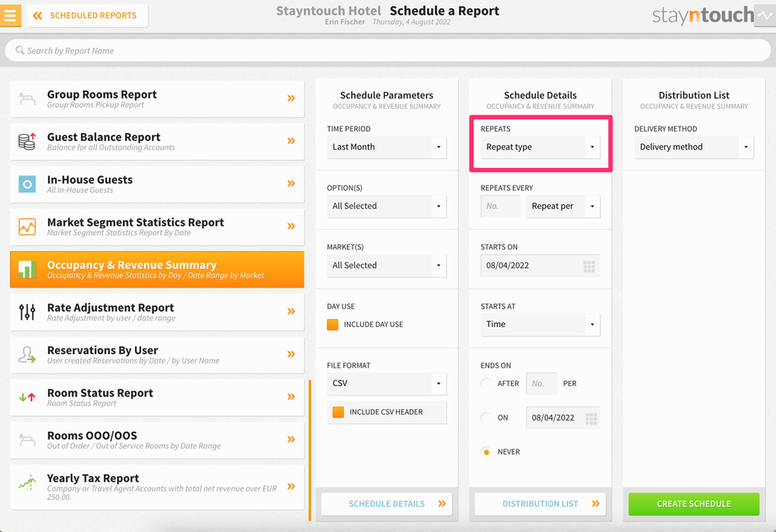776x532 pixels.
Task: Select Room Status Report row
Action: click(x=157, y=397)
